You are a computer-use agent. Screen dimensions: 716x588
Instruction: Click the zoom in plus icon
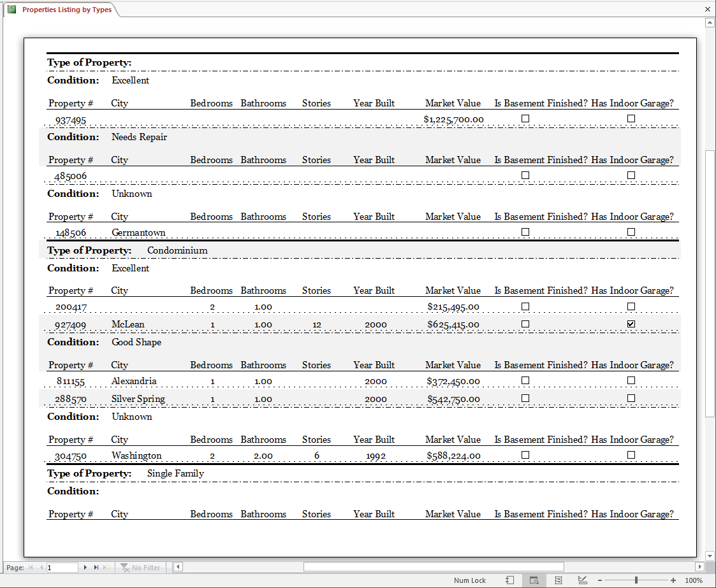673,580
